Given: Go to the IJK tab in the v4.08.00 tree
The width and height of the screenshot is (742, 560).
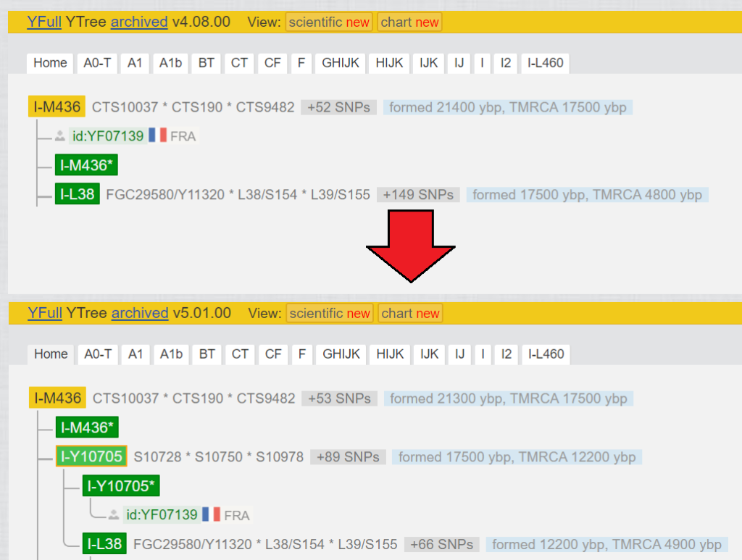Looking at the screenshot, I should [429, 63].
